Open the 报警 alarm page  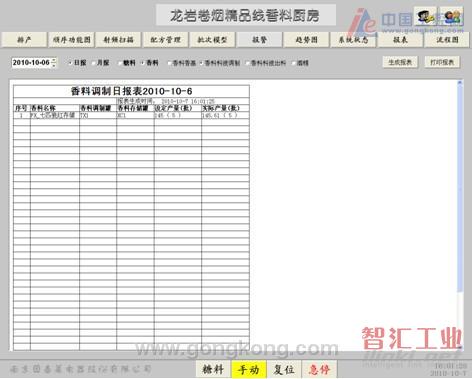[259, 40]
